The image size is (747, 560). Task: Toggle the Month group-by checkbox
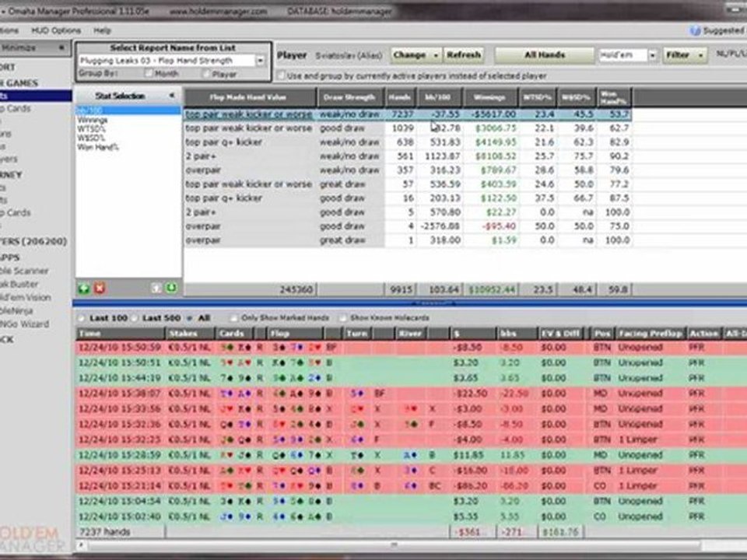coord(149,73)
